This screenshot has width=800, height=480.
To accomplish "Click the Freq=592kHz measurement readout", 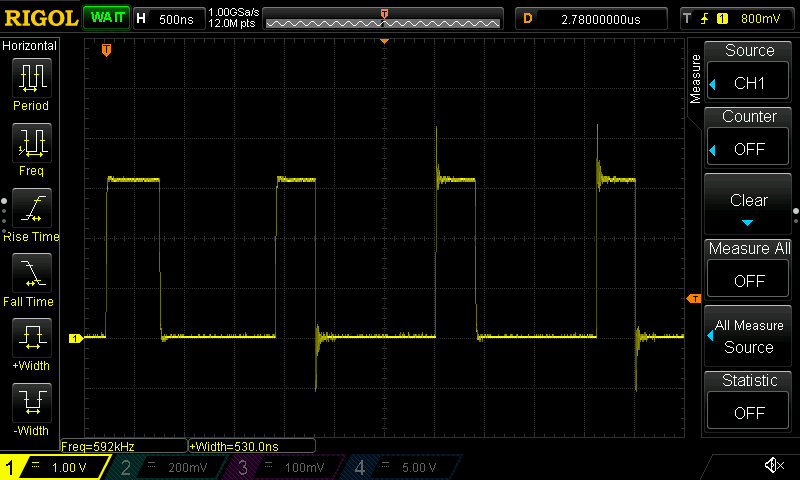I will (x=98, y=445).
